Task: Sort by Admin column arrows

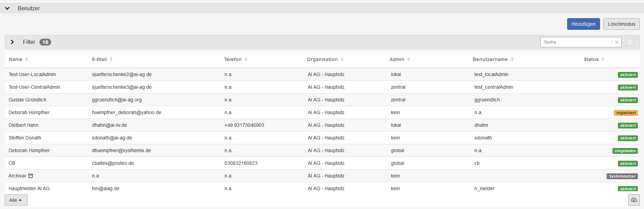Action: point(409,59)
